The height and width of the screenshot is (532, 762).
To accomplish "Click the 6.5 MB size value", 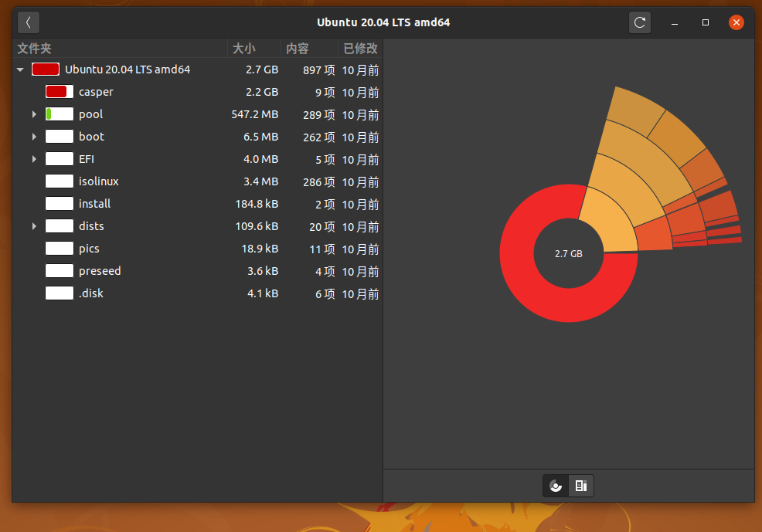I will tap(261, 137).
